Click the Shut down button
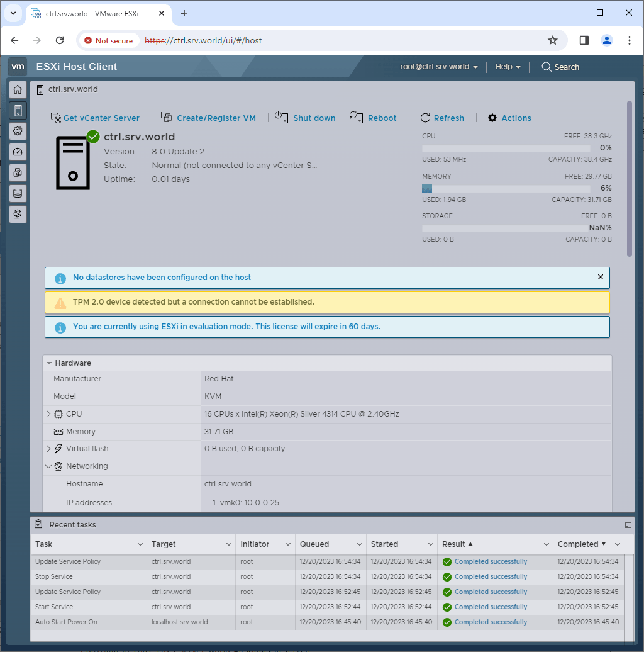The image size is (644, 652). click(x=306, y=118)
